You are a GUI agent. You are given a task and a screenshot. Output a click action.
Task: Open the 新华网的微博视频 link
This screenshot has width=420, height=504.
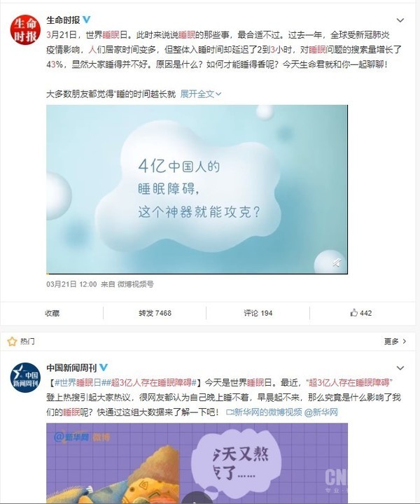coord(264,412)
